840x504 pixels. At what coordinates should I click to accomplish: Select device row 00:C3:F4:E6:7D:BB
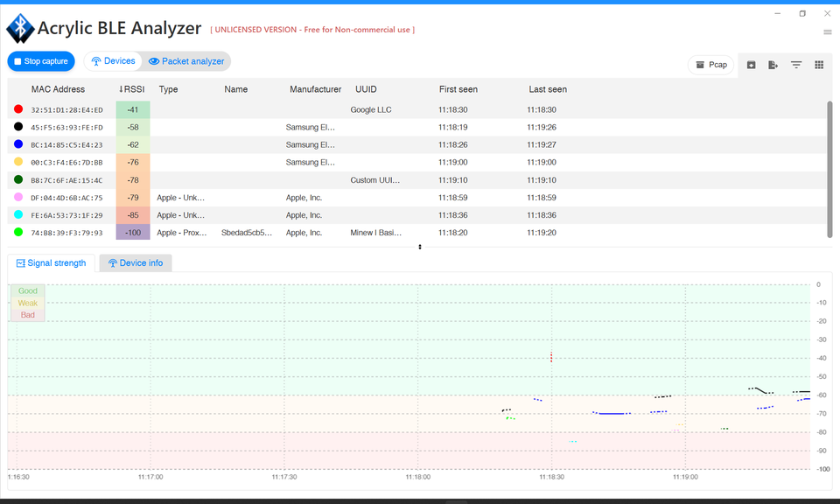(416, 162)
